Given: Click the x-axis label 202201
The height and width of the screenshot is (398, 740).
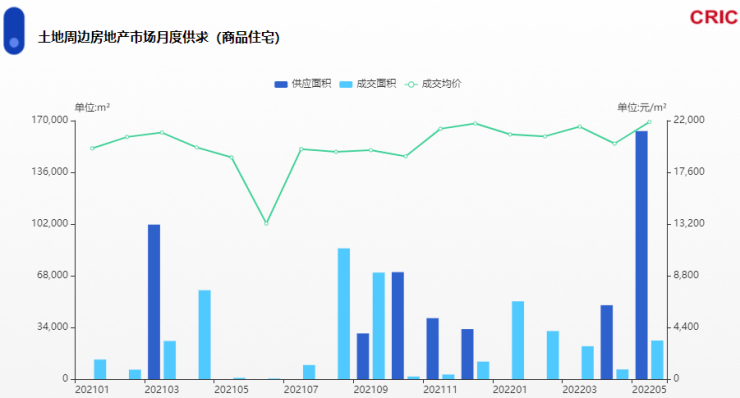Looking at the screenshot, I should coord(510,390).
